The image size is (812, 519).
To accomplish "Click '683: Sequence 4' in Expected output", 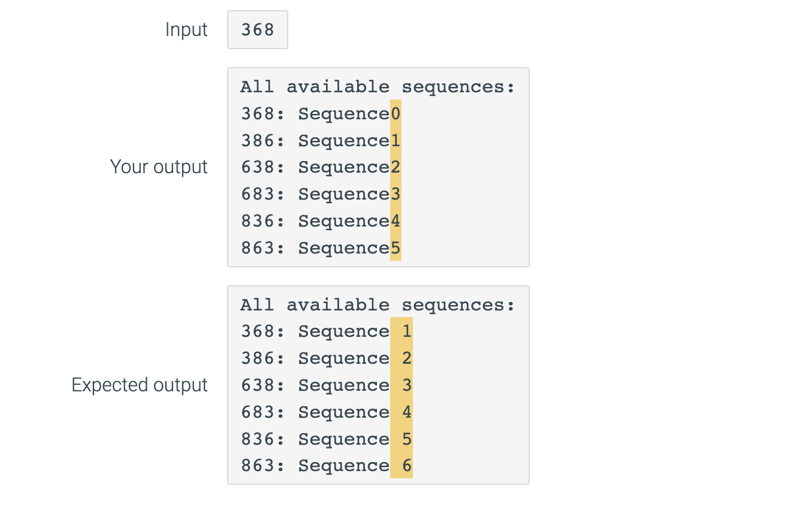I will coord(327,412).
